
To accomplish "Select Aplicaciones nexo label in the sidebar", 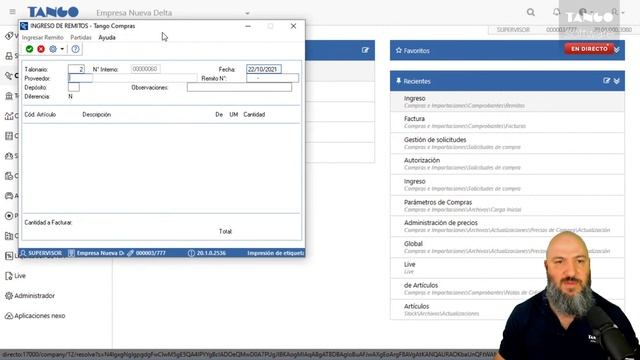I will [x=40, y=316].
